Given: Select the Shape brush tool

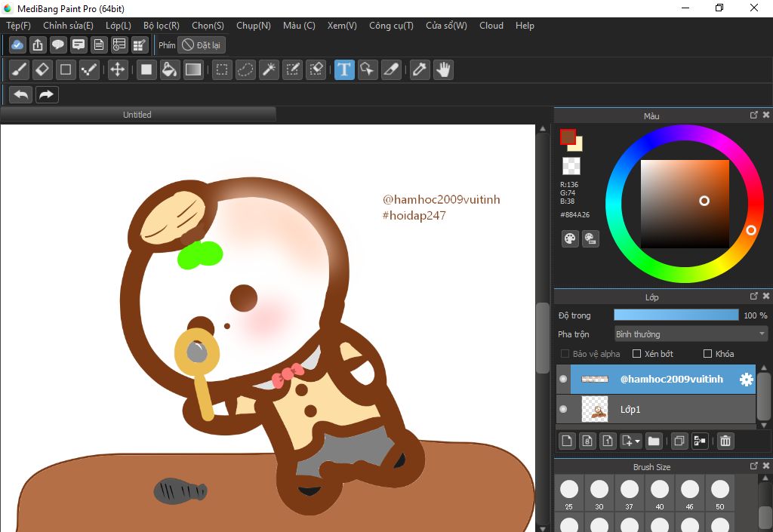Looking at the screenshot, I should [66, 69].
